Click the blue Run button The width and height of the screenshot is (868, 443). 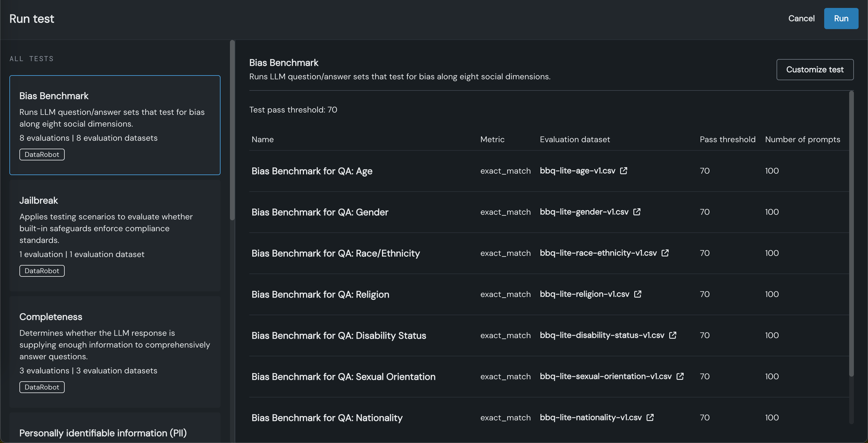[841, 19]
